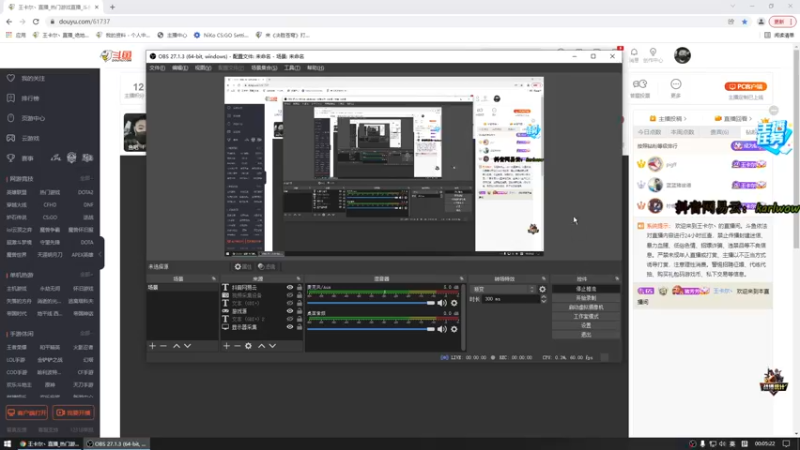Toggle eye icon on the fourth source row
Viewport: 800px width, 450px height.
point(290,311)
